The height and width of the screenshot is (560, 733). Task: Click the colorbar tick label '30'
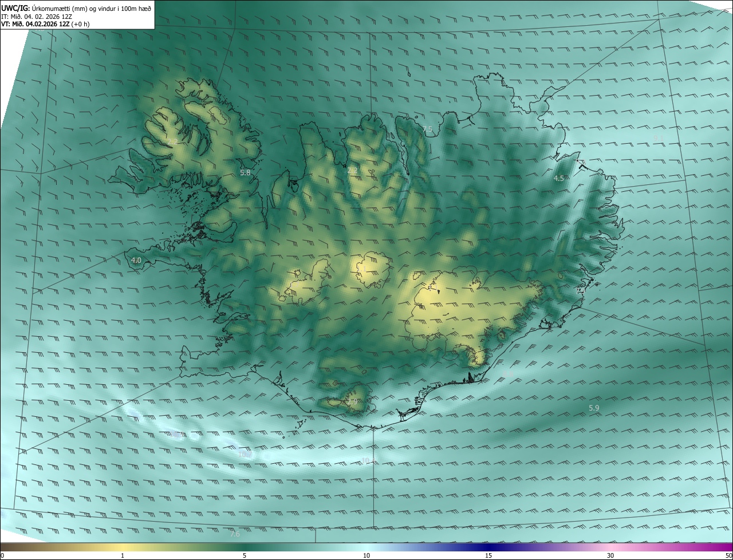[610, 555]
